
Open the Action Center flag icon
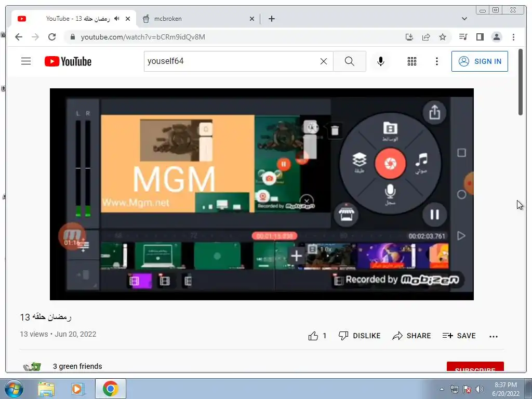pos(467,389)
